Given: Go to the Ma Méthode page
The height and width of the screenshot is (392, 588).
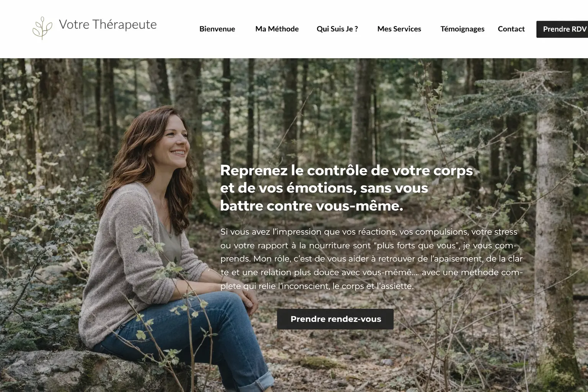Looking at the screenshot, I should tap(277, 29).
